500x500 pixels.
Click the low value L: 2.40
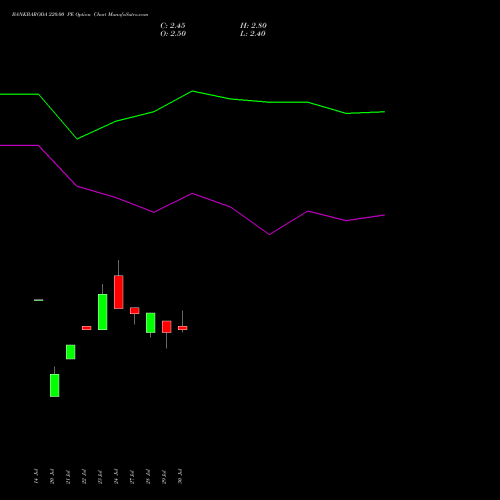pyautogui.click(x=253, y=34)
